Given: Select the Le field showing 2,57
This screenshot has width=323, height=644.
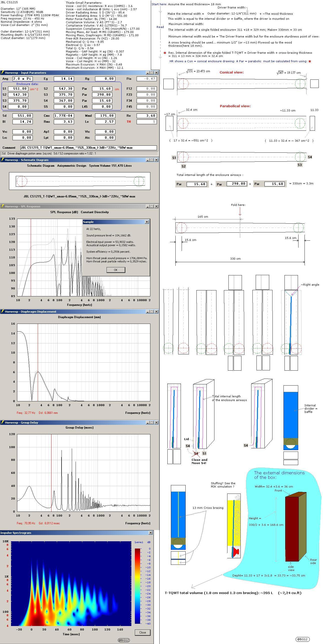Looking at the screenshot, I should click(105, 122).
